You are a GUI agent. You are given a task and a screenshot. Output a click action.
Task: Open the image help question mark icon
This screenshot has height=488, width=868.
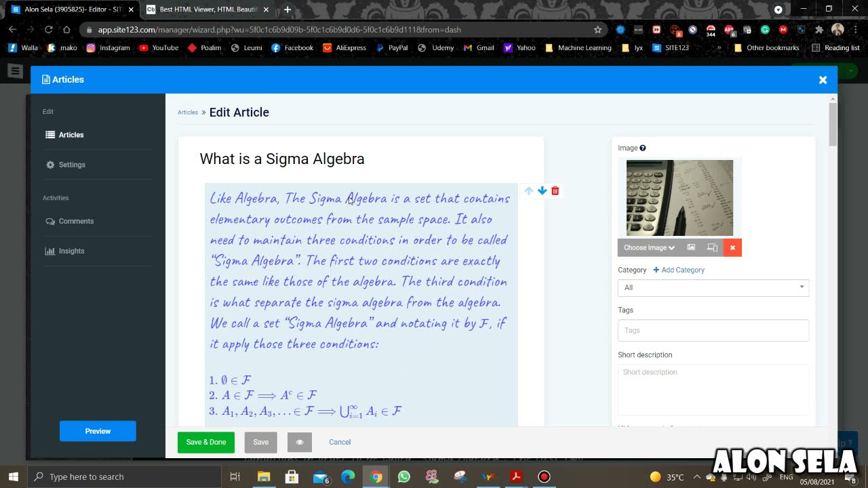point(643,148)
